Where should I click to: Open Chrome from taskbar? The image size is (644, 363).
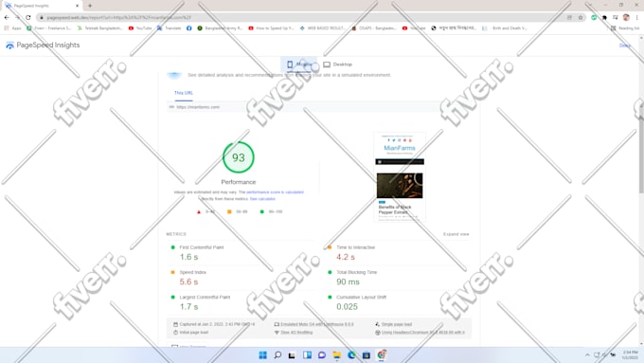(x=382, y=354)
